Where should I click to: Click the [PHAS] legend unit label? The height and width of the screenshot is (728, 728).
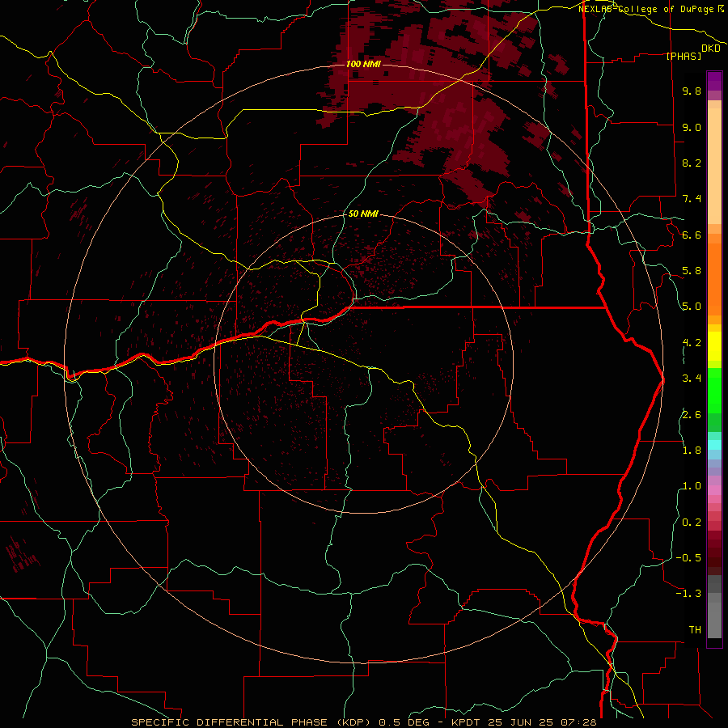pyautogui.click(x=684, y=56)
